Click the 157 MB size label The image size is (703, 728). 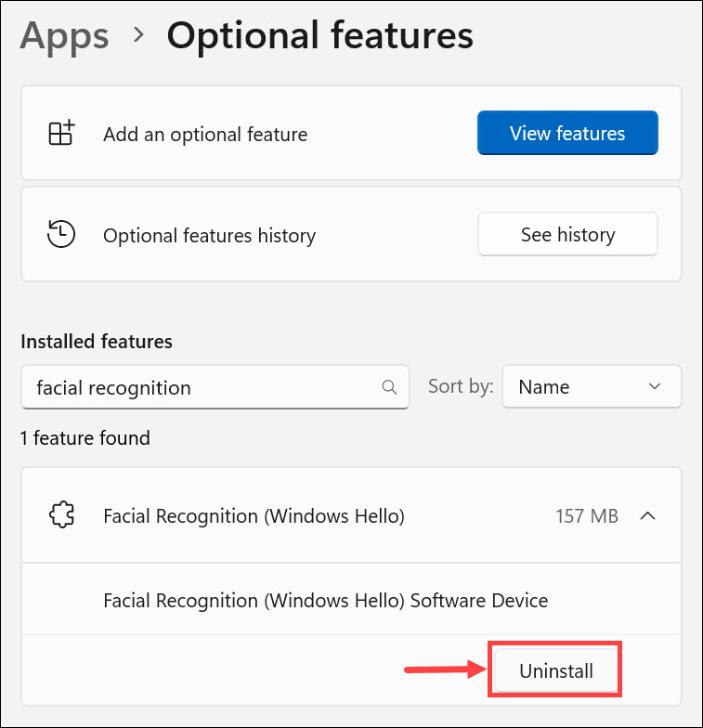pos(587,516)
